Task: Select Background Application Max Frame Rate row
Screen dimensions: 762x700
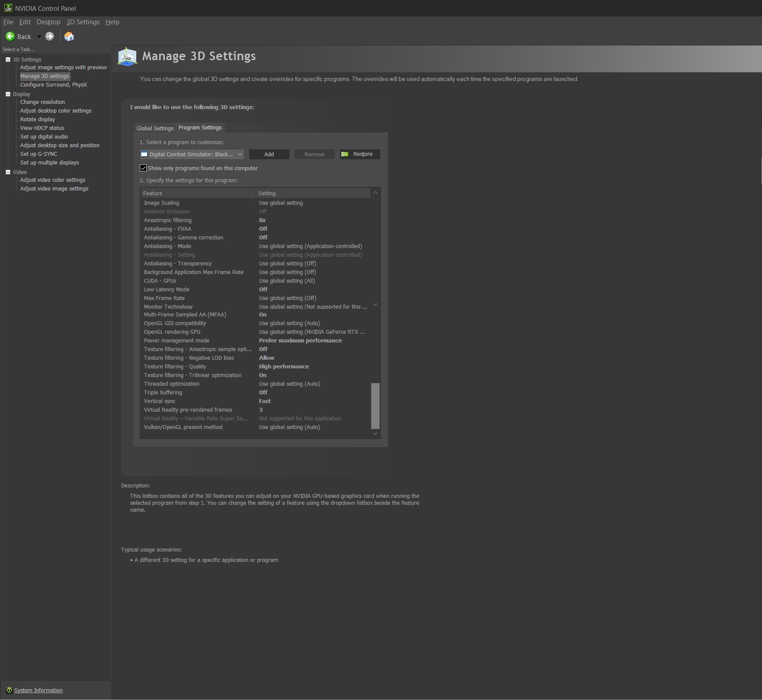Action: 255,272
